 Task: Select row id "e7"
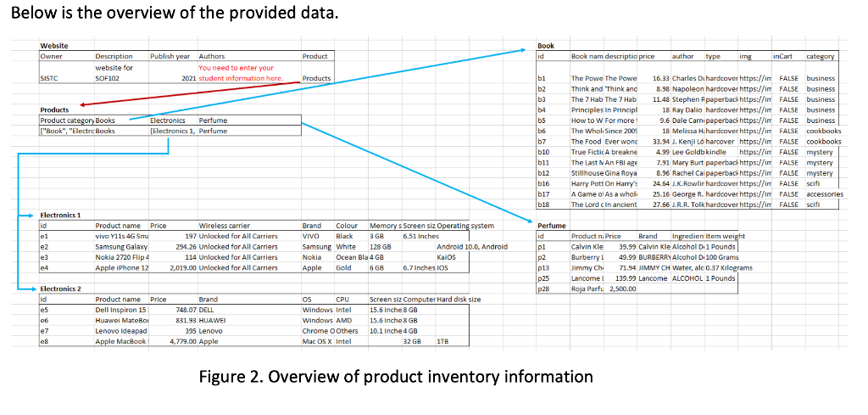[x=45, y=331]
